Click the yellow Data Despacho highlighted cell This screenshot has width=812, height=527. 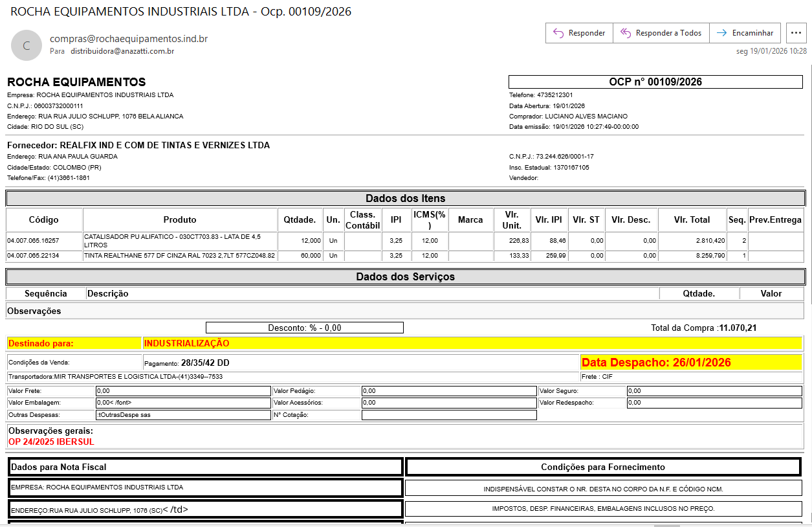pos(691,363)
